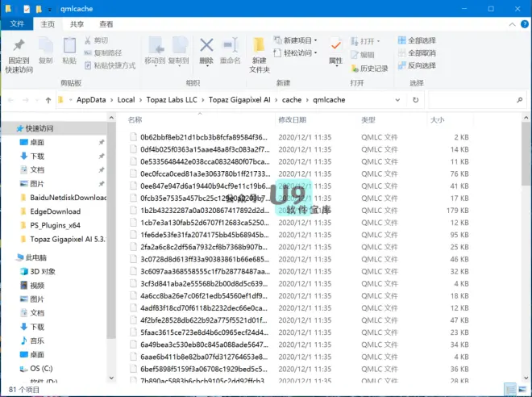This screenshot has width=532, height=397.
Task: Click 全部取消 select none
Action: coord(417,52)
